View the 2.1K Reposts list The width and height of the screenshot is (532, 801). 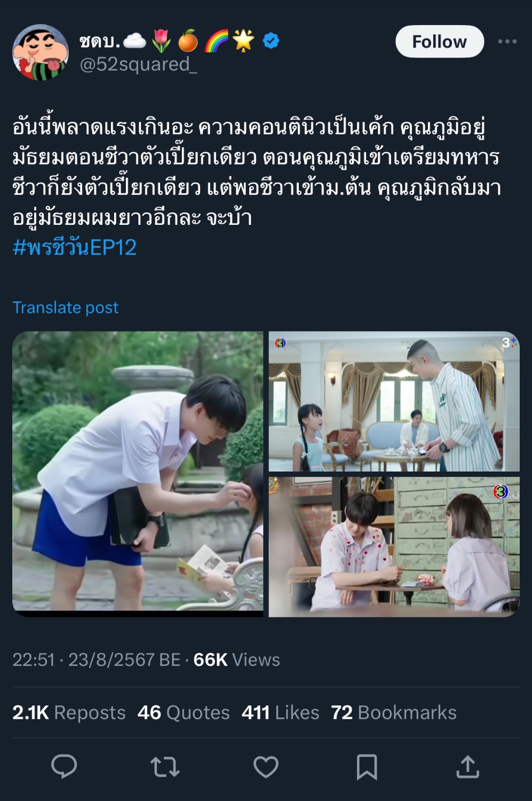point(69,712)
